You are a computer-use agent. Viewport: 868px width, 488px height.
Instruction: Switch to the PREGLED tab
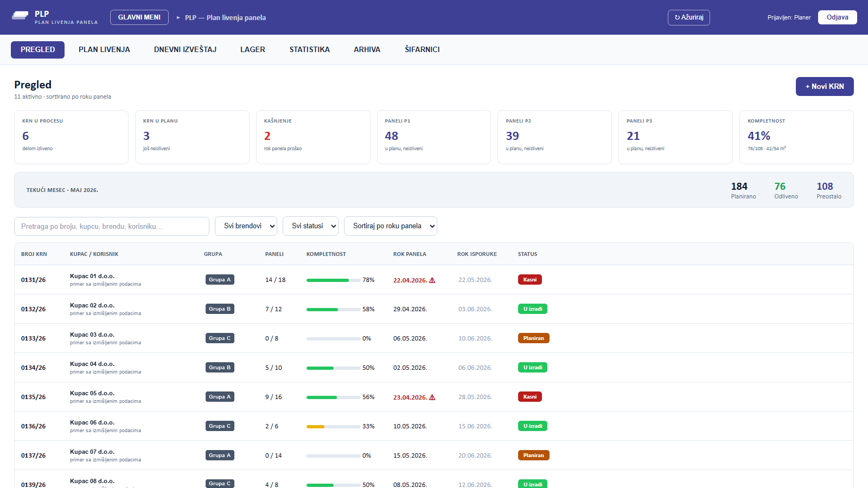37,50
